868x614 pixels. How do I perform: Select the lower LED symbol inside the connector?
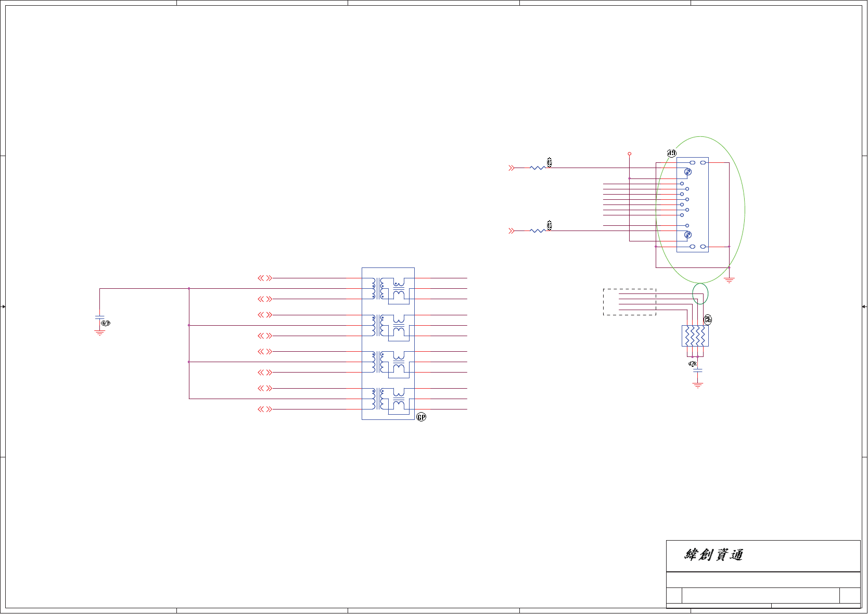(x=688, y=235)
